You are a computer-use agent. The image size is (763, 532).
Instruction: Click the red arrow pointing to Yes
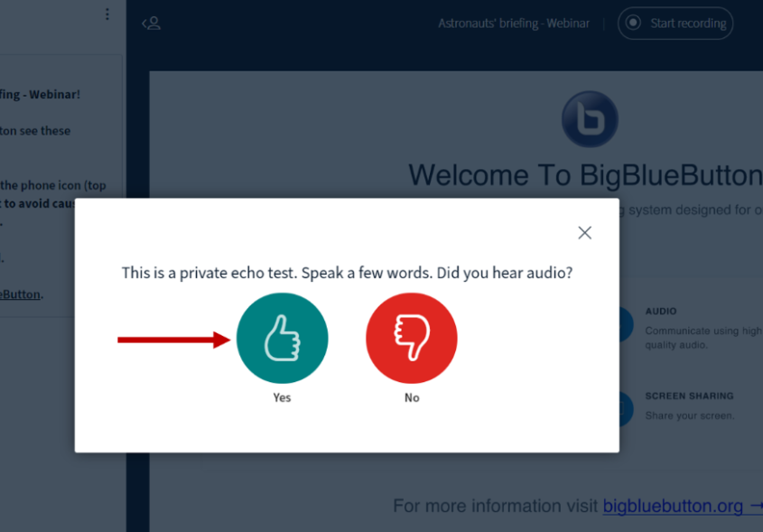pos(173,340)
